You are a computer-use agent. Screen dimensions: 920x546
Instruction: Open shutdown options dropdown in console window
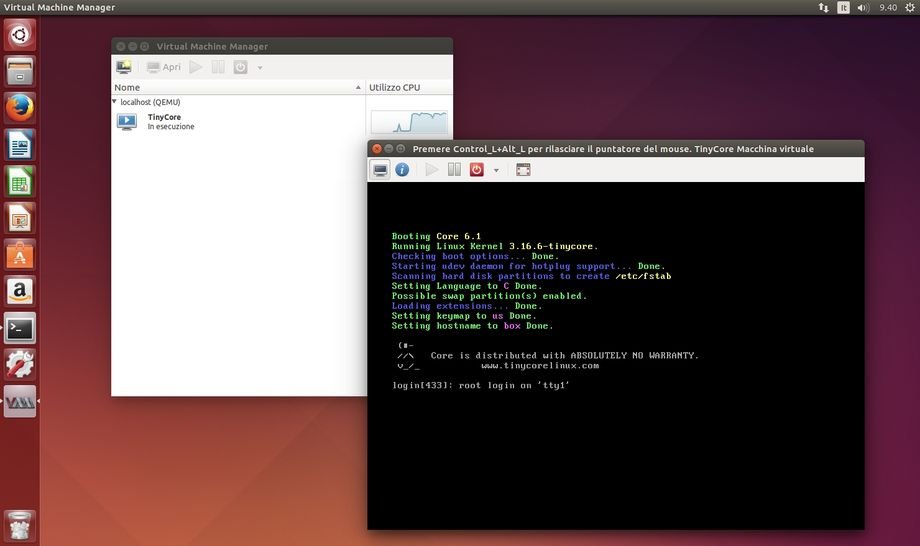pos(496,170)
